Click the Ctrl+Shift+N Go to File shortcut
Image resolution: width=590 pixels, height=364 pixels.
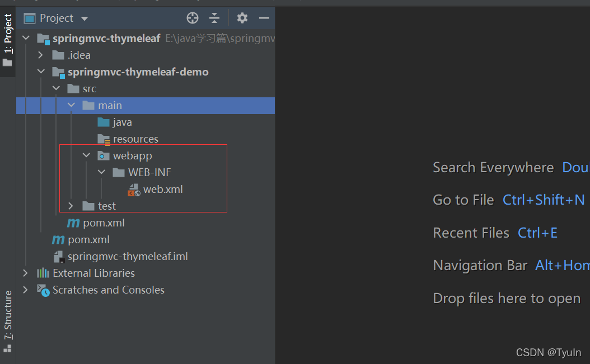point(544,200)
